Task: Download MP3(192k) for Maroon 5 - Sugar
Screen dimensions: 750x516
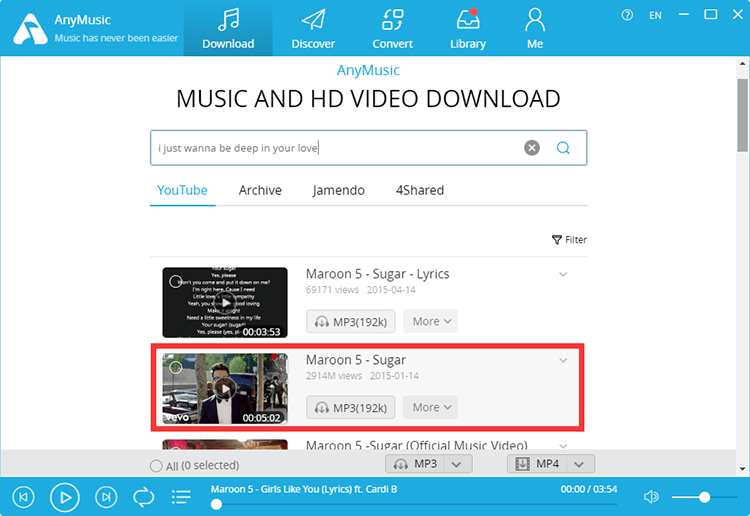Action: point(351,407)
